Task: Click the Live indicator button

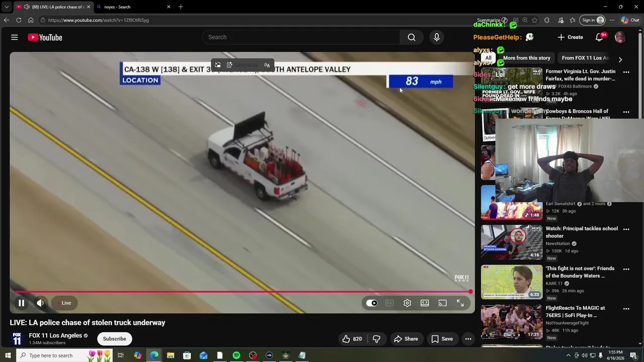Action: (64, 303)
